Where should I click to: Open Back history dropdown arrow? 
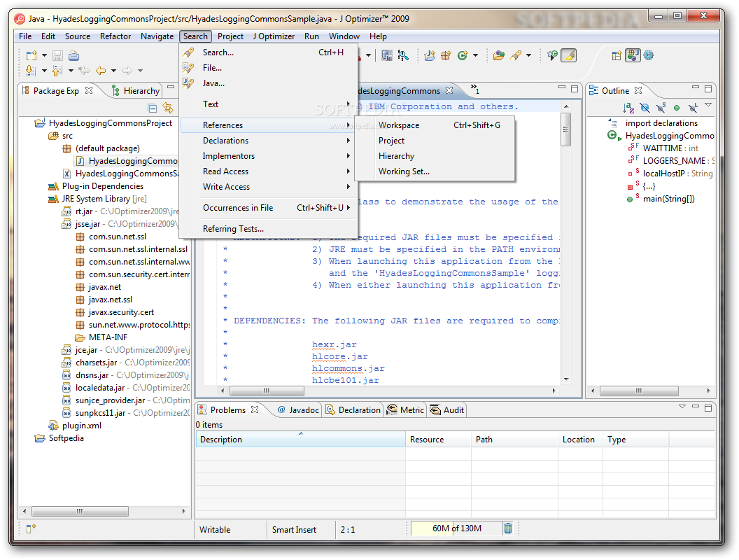(113, 71)
